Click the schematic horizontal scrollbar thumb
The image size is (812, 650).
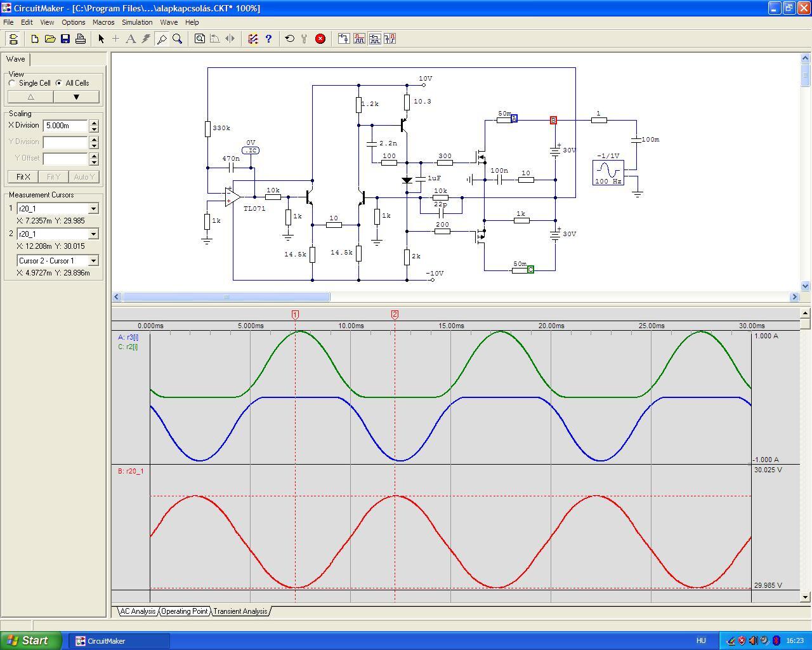[226, 296]
